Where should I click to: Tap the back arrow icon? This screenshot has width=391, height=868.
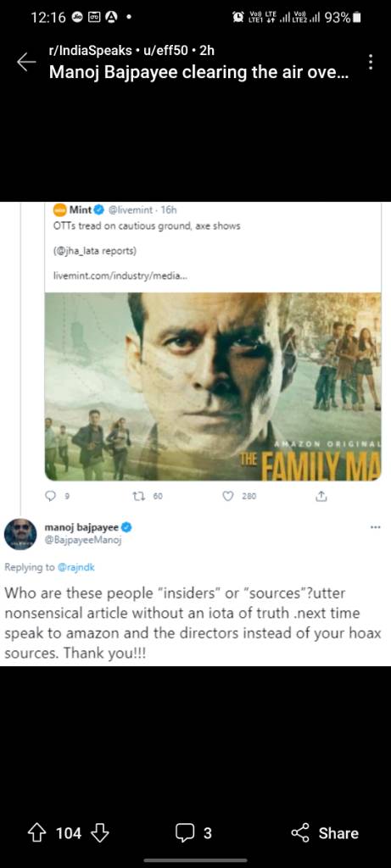tap(26, 62)
